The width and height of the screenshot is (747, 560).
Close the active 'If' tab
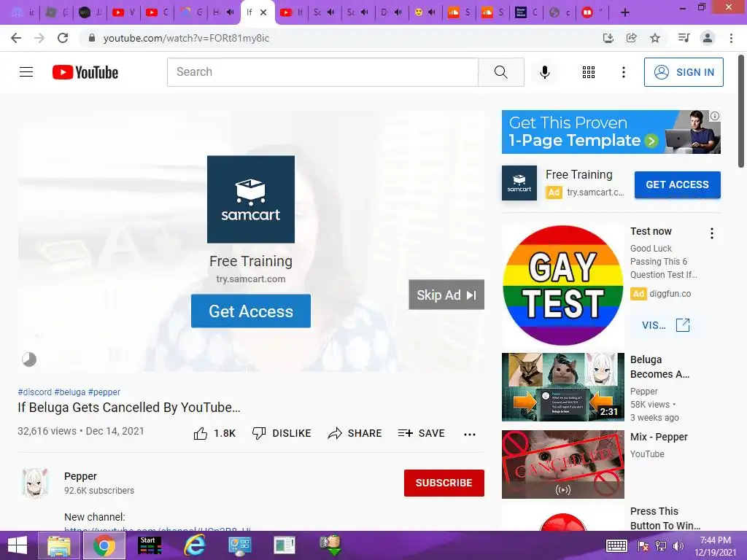coord(263,13)
